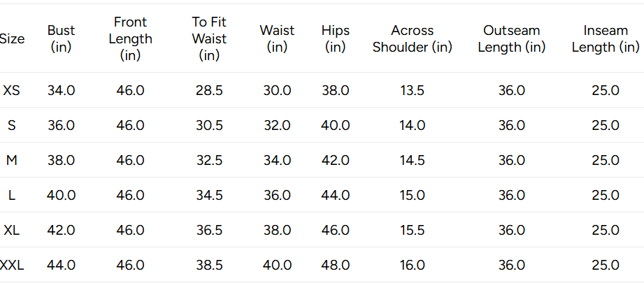This screenshot has height=283, width=644.
Task: Click the Hips (in) column header
Action: coord(336,39)
